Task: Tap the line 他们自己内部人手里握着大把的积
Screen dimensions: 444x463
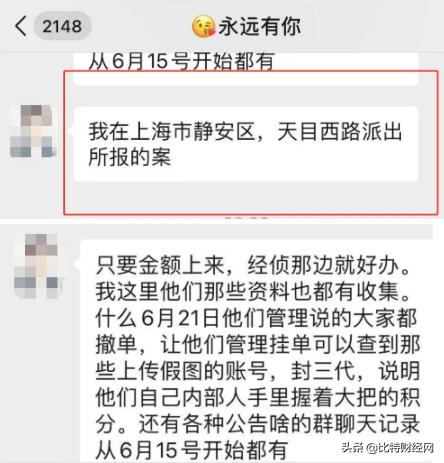Action: pyautogui.click(x=257, y=397)
